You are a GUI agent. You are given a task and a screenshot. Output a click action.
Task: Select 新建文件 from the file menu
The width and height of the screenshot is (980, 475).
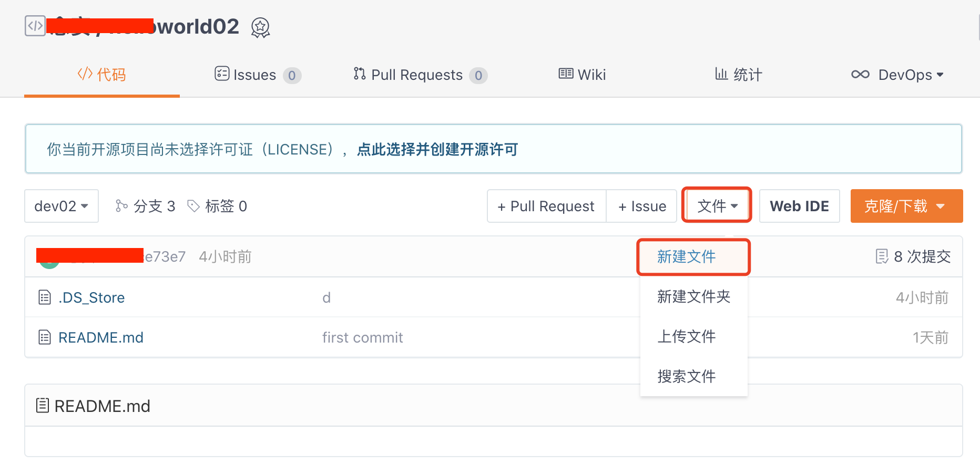click(x=686, y=256)
